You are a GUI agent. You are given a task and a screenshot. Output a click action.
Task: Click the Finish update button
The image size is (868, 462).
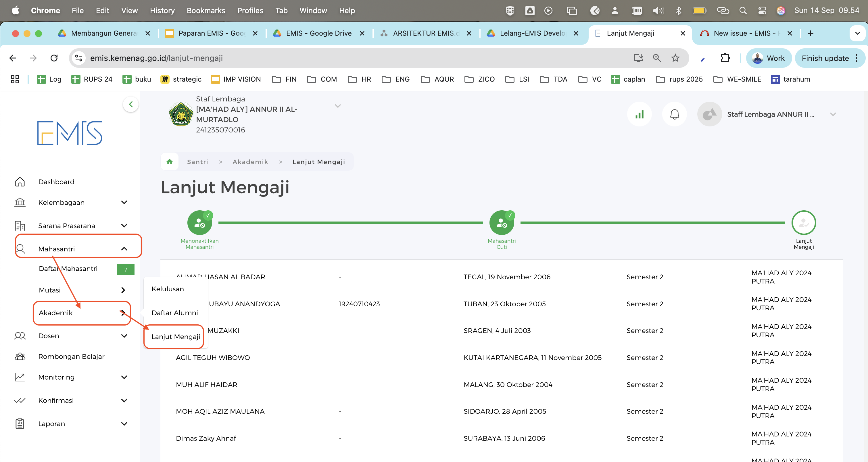pyautogui.click(x=825, y=58)
